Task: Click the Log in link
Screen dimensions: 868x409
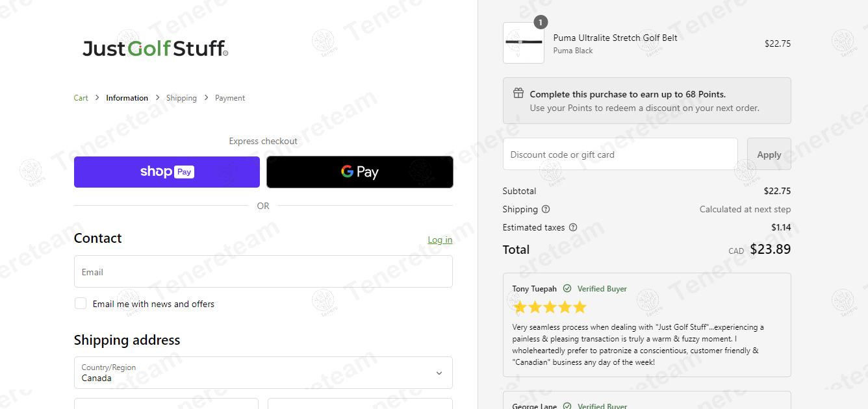Action: click(x=440, y=240)
